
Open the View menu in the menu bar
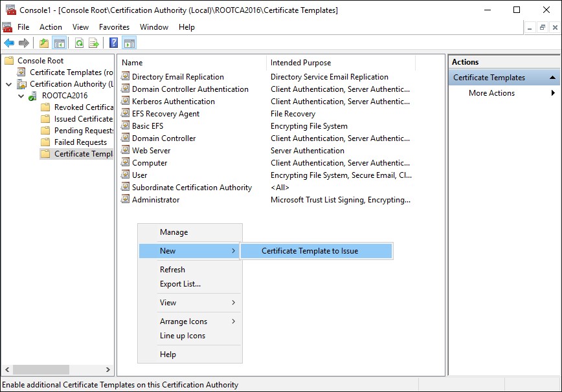point(80,27)
